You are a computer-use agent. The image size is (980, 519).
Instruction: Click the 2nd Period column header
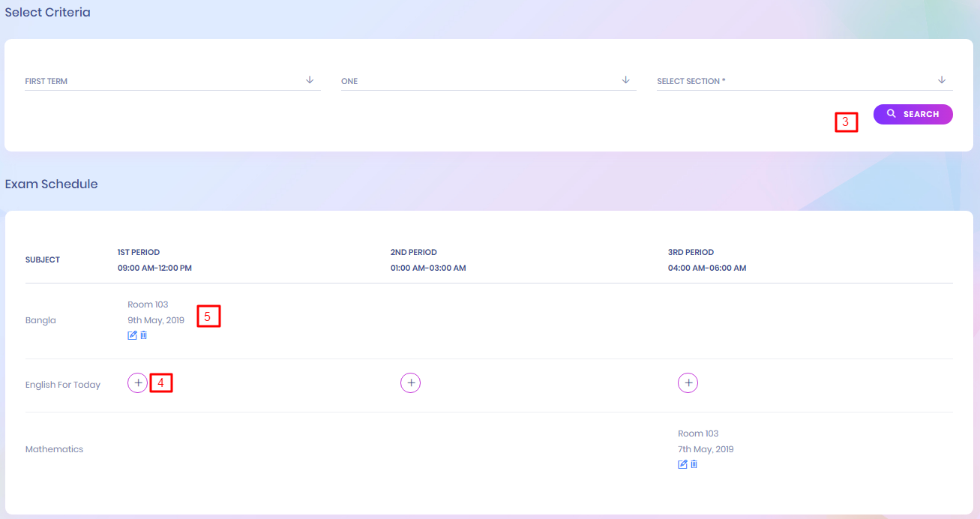pyautogui.click(x=413, y=253)
